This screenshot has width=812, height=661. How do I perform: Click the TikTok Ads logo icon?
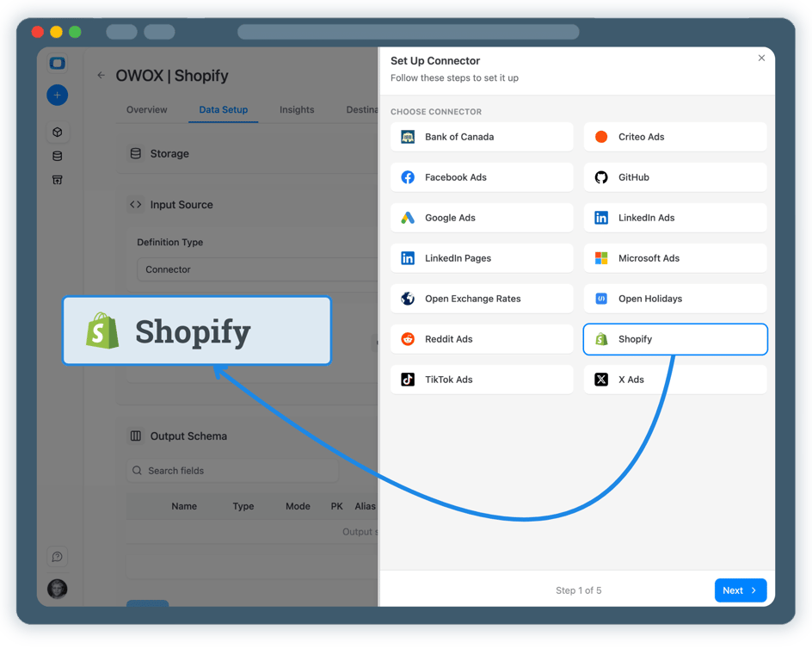point(408,380)
